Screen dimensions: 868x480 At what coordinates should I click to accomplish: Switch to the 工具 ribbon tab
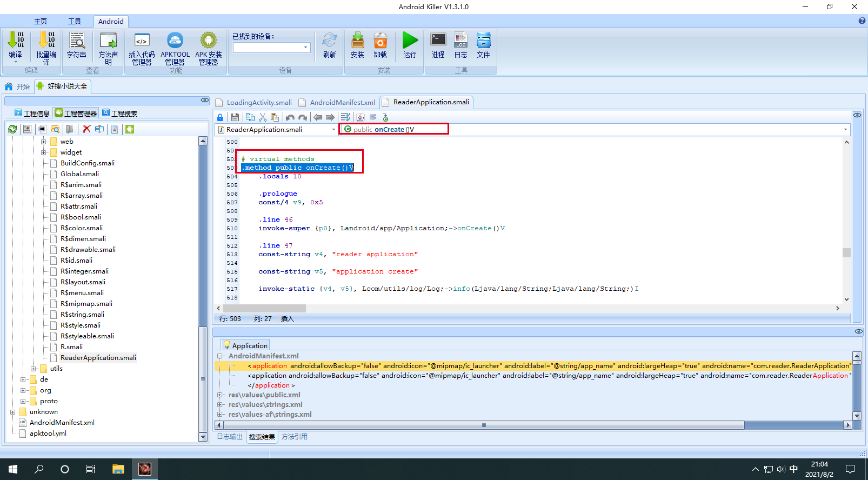coord(75,22)
